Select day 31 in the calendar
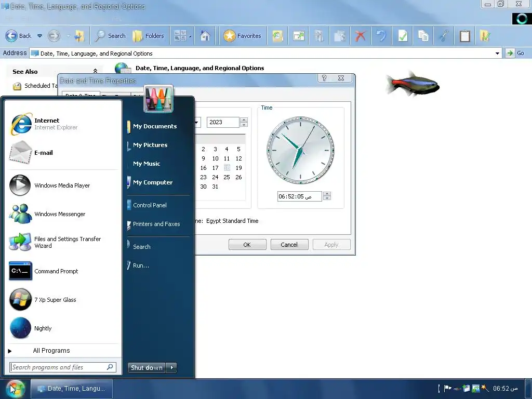The height and width of the screenshot is (399, 532). pyautogui.click(x=215, y=187)
